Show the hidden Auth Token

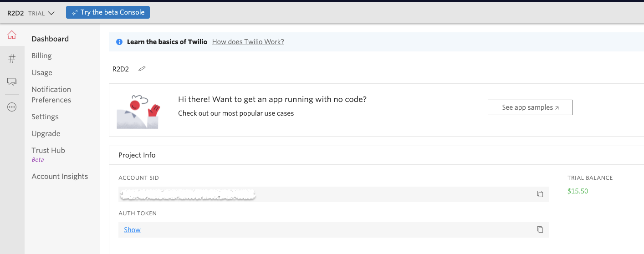tap(132, 230)
